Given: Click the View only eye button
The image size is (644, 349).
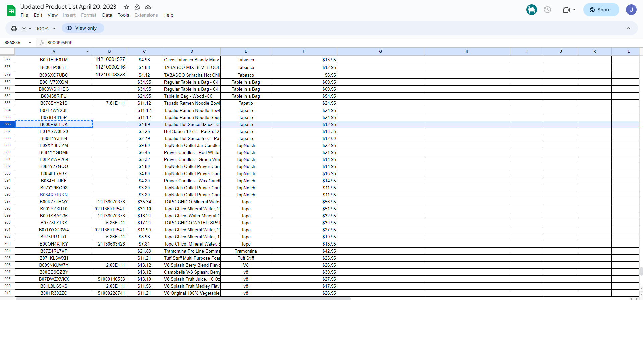Looking at the screenshot, I should coord(83,28).
